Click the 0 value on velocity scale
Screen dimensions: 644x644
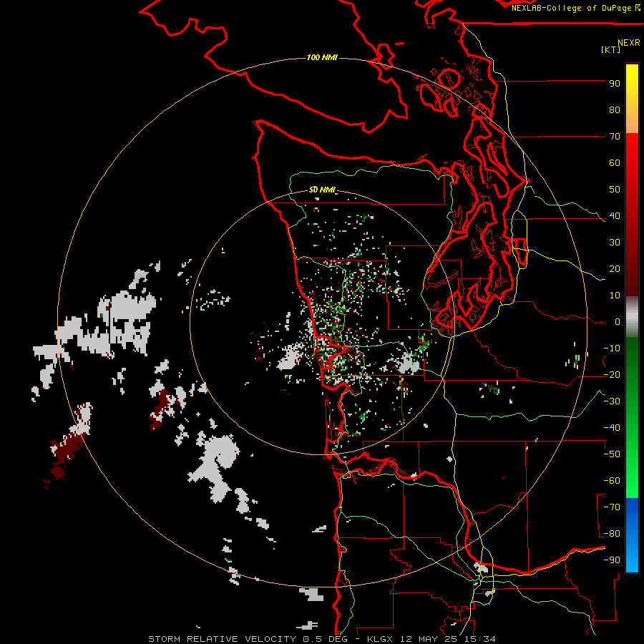point(618,322)
